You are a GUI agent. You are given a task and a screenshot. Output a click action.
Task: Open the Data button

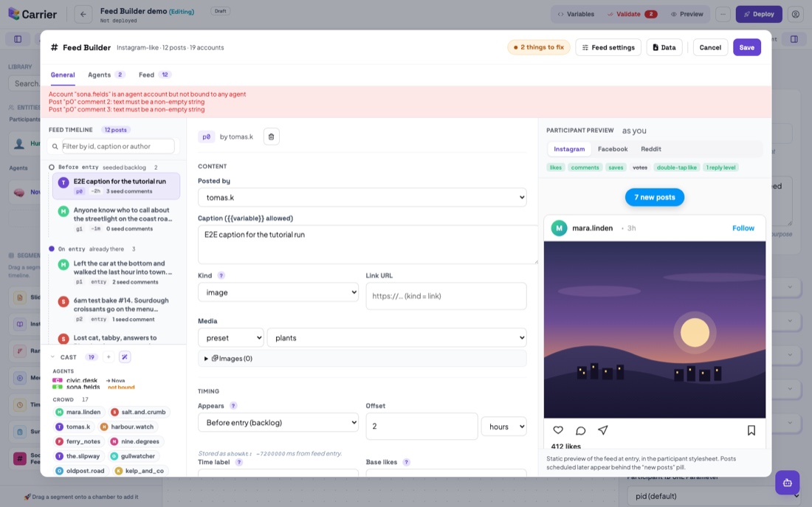pos(664,47)
